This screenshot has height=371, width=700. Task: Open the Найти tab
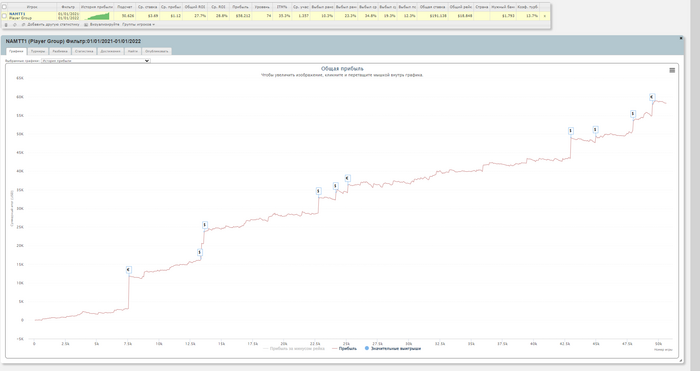pyautogui.click(x=133, y=51)
